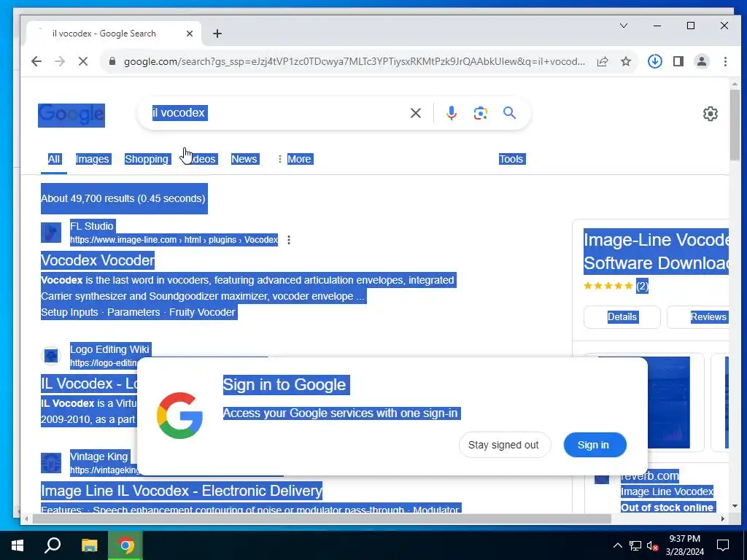The height and width of the screenshot is (560, 747).
Task: Open Google quick settings gear
Action: click(x=711, y=114)
